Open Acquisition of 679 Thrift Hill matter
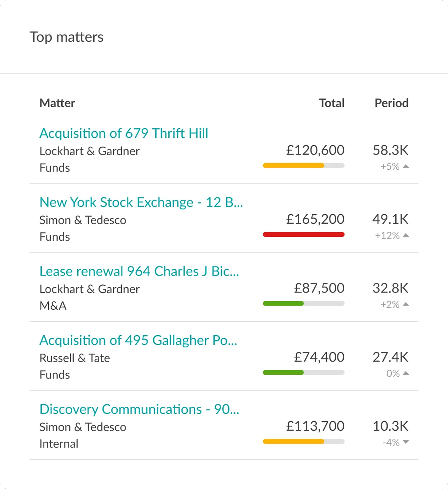Viewport: 448px width, 489px height. point(124,133)
